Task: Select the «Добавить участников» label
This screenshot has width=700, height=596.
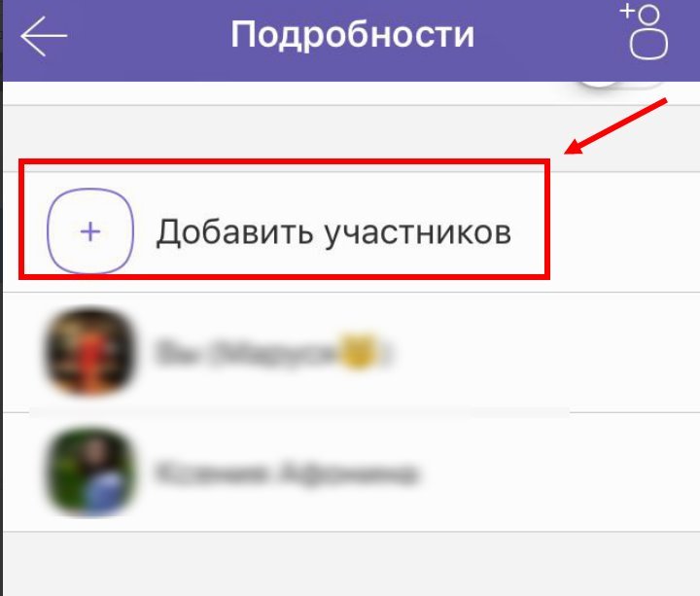Action: pyautogui.click(x=333, y=232)
